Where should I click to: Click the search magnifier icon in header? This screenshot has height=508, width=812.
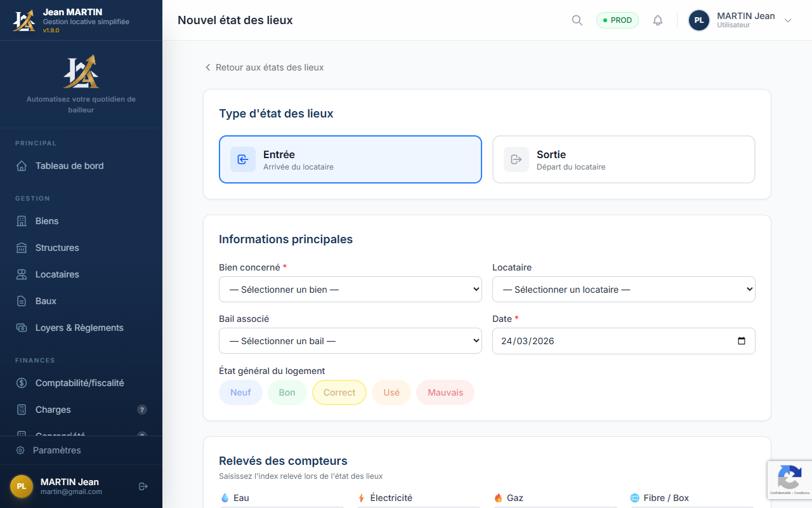577,20
